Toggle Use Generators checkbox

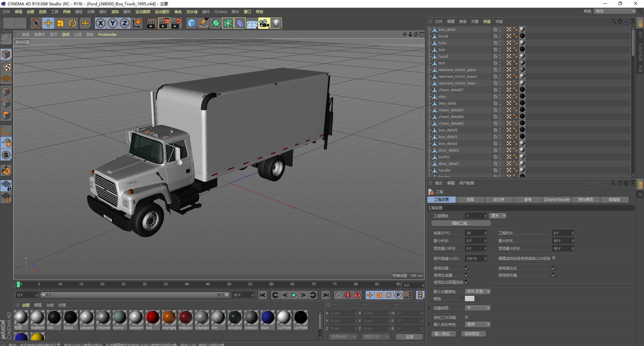pyautogui.click(x=467, y=275)
